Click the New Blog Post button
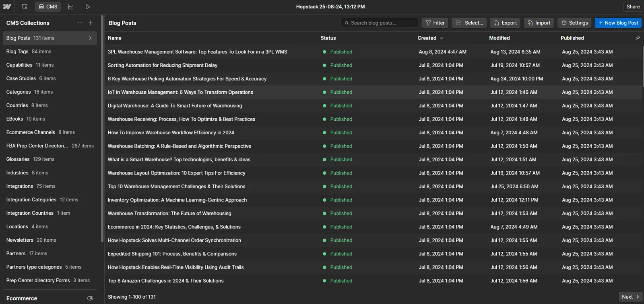Viewport: 644px width, 304px height. click(x=618, y=23)
